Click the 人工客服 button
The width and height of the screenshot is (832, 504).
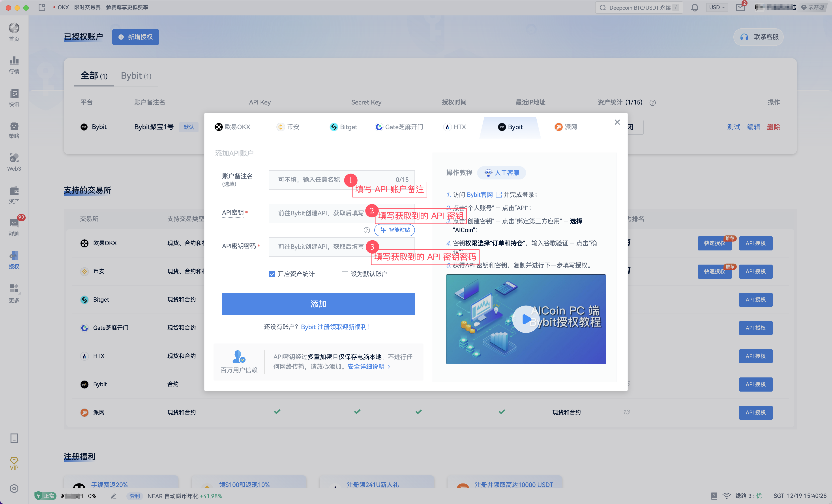(501, 173)
